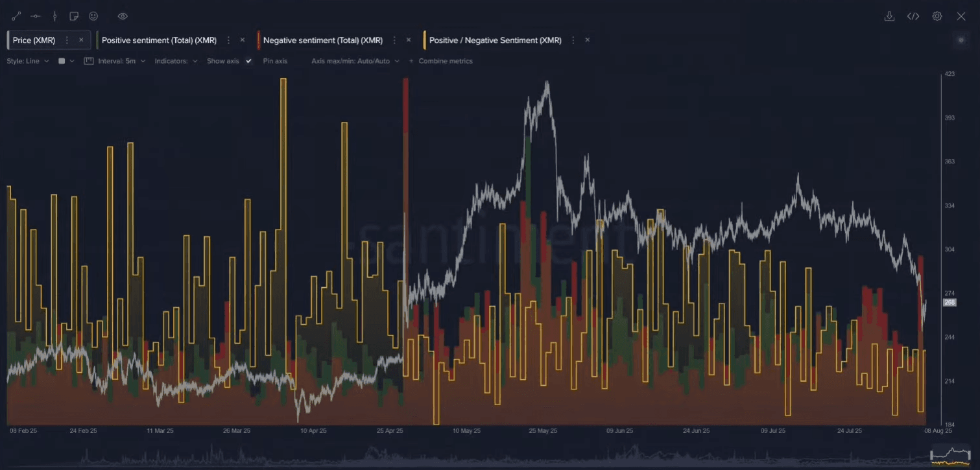Select the Price (XMR) metric tab
This screenshot has width=980, height=470.
[x=34, y=40]
